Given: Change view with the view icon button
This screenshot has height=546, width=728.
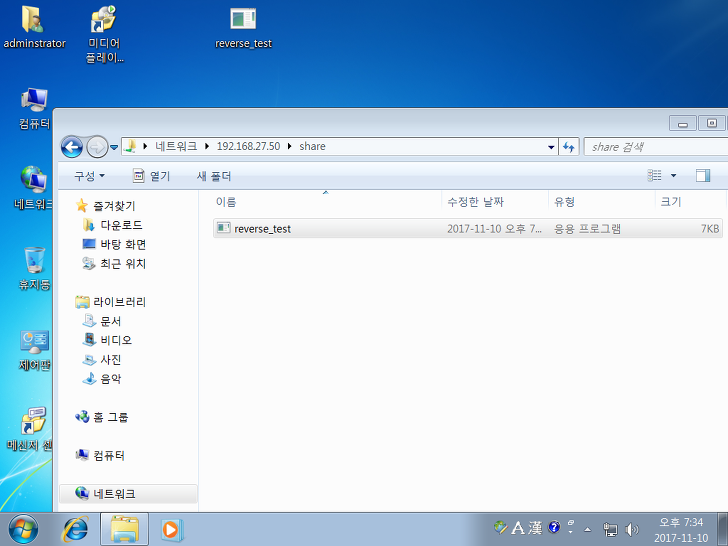Looking at the screenshot, I should (655, 176).
